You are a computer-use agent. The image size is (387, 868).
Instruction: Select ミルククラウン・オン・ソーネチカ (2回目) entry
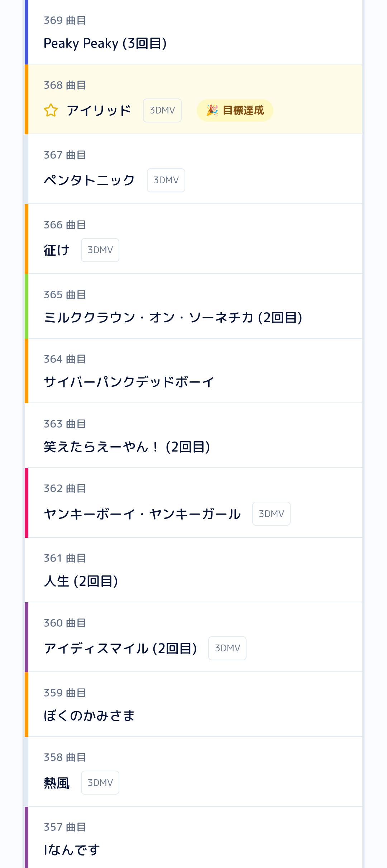tap(173, 317)
